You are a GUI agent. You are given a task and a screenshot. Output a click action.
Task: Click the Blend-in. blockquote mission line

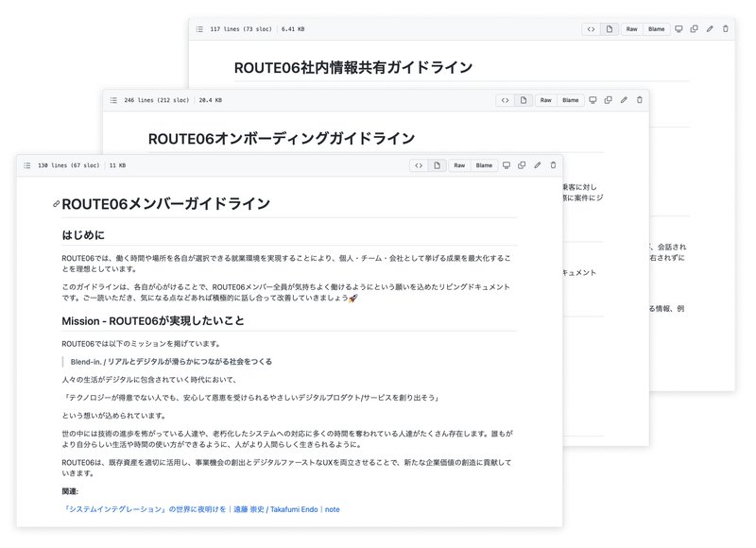(x=171, y=362)
